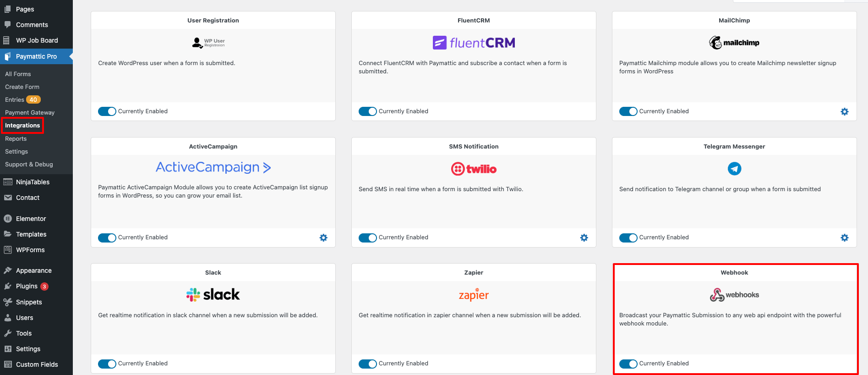
Task: Click the WordPress Settings sliders icon
Action: pyautogui.click(x=8, y=349)
